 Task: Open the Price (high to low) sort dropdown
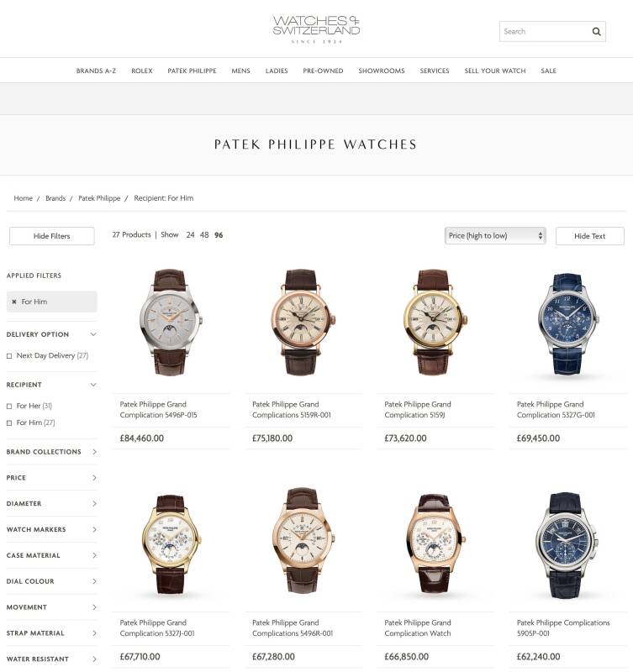[x=495, y=236]
